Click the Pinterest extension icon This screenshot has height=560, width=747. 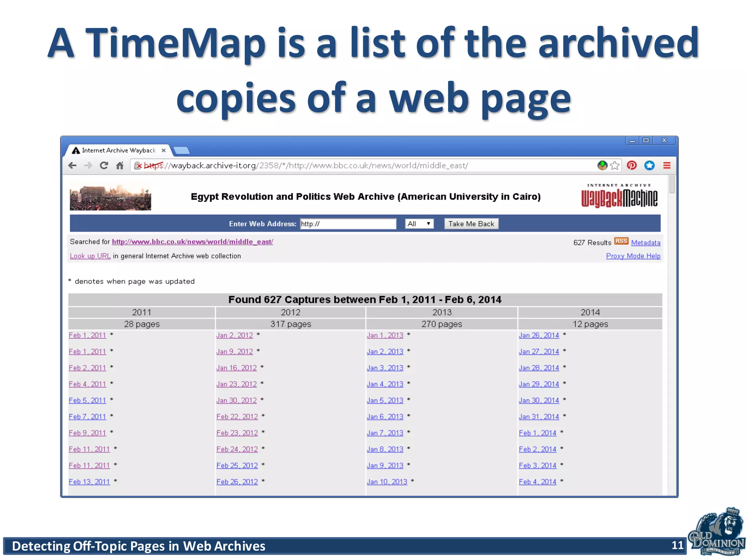(x=632, y=166)
